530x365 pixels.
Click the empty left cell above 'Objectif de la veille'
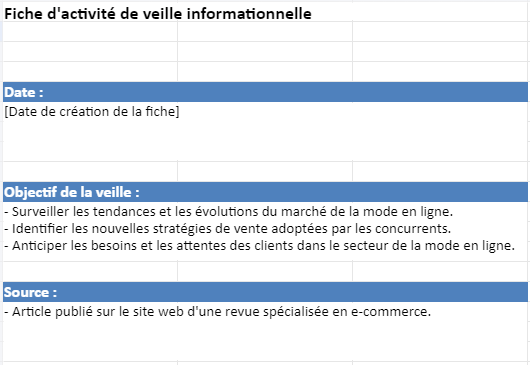90,171
